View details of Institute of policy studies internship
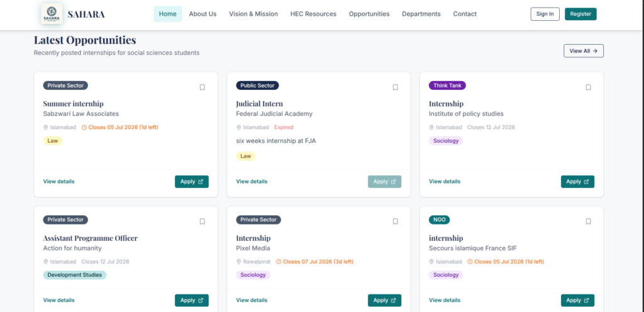 [x=445, y=181]
